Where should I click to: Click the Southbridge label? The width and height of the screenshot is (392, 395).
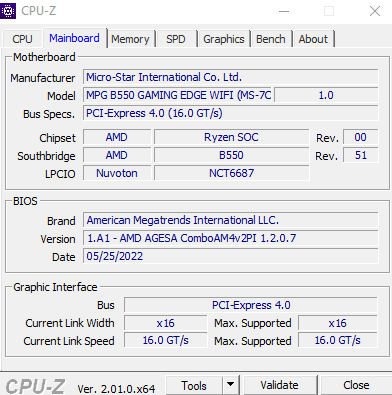point(46,156)
